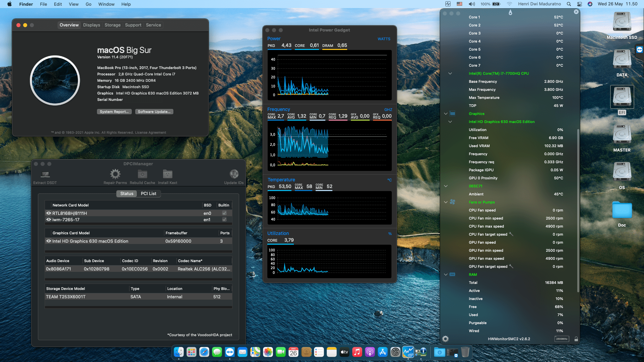Click Repair Perms gear icon

click(x=115, y=174)
